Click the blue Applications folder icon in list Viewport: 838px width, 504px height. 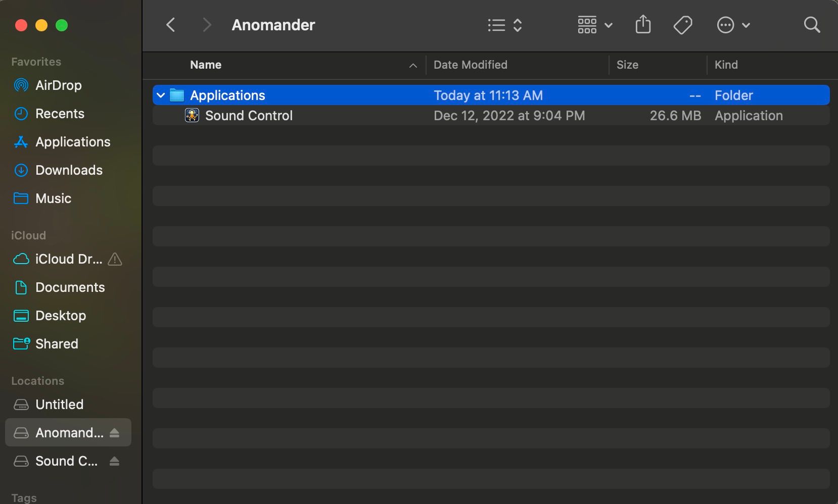[177, 95]
